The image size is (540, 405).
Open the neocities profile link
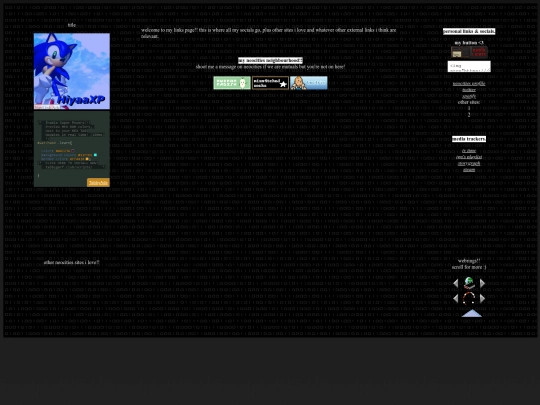coord(469,84)
